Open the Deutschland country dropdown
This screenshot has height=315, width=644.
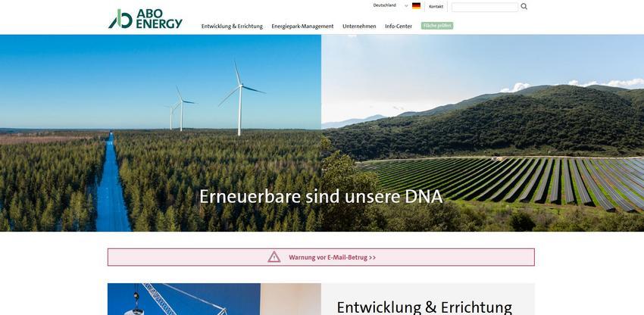390,6
